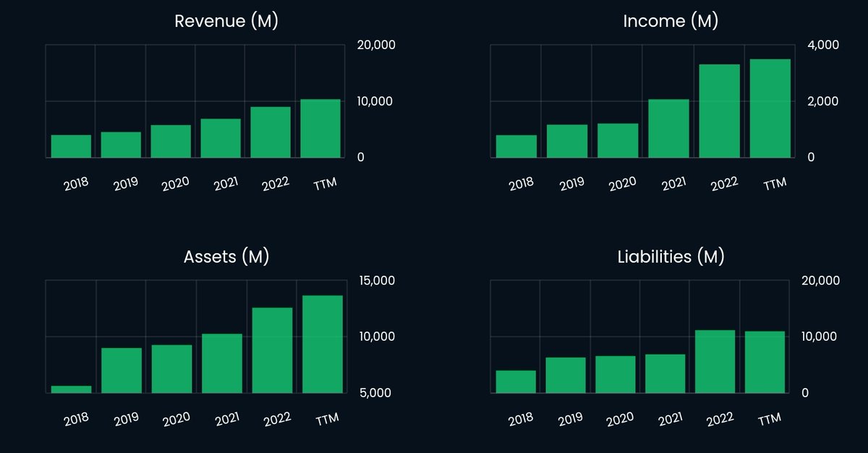Click the 2018 bar in Liabilities chart
868x453 pixels.
click(516, 382)
